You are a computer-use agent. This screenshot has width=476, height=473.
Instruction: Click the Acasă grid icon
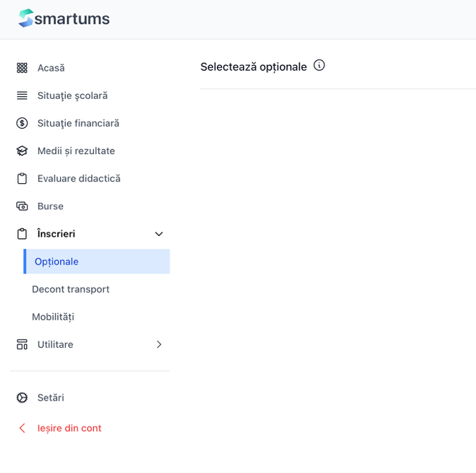22,68
